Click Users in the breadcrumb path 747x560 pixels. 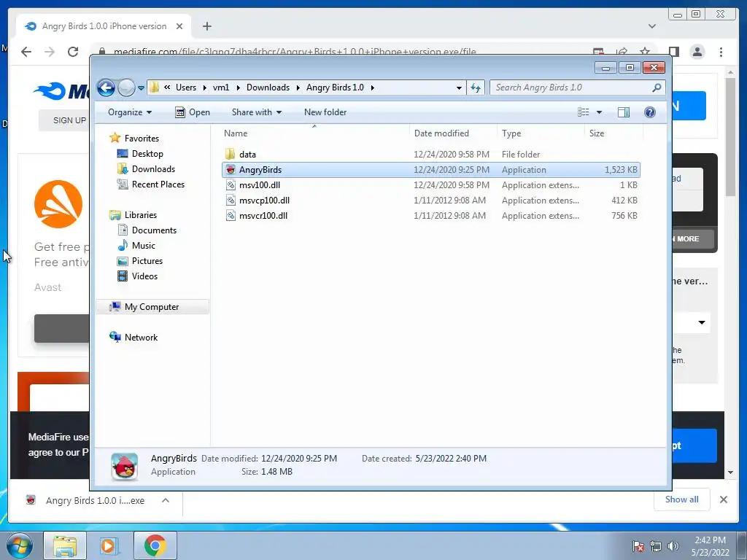coord(186,87)
